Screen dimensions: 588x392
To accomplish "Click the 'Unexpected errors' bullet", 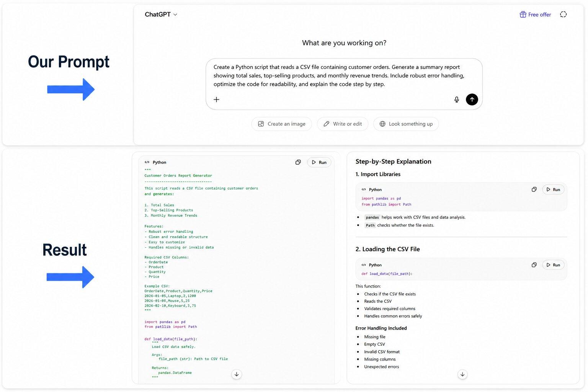I will [381, 367].
